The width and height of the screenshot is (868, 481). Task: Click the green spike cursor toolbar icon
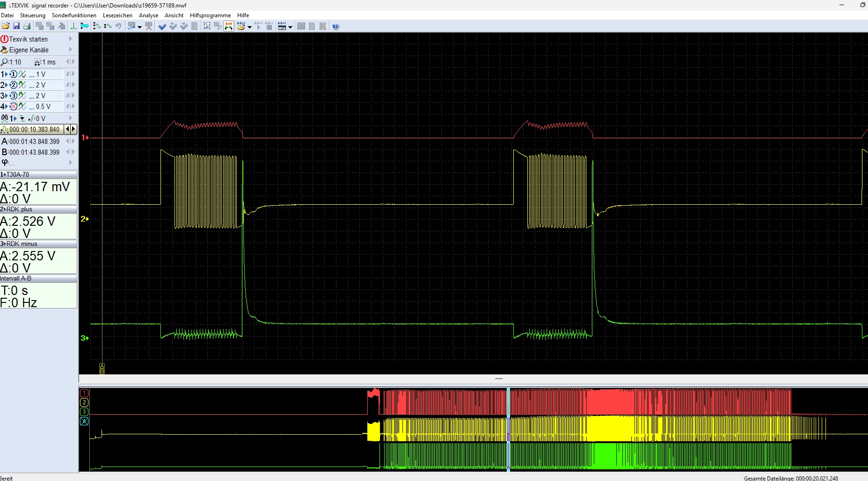(73, 26)
